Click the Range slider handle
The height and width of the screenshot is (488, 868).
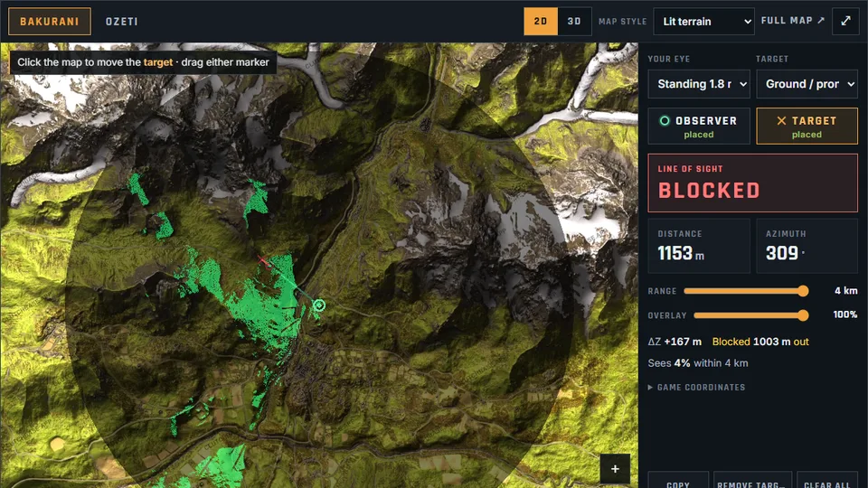(803, 291)
